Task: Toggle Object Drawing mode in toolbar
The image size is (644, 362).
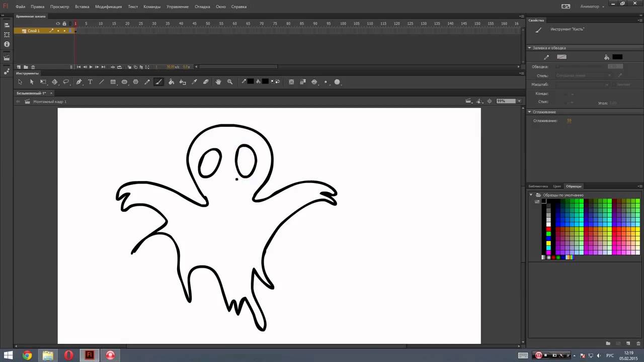Action: click(x=291, y=82)
